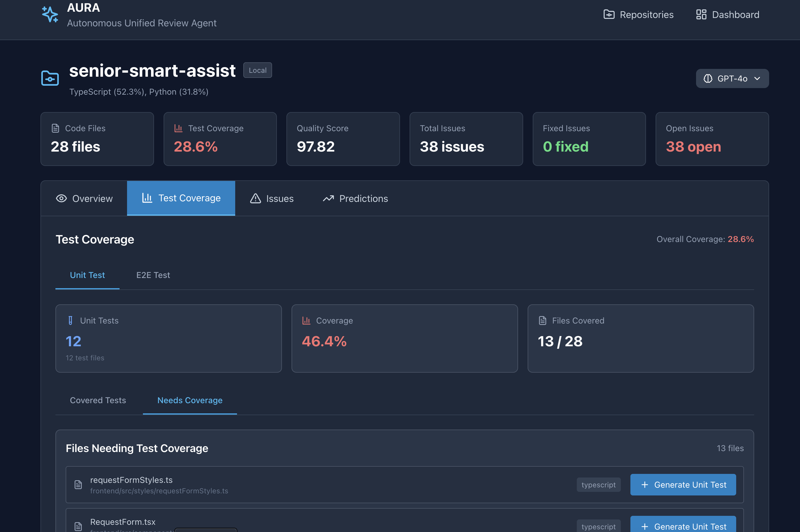800x532 pixels.
Task: Go to the Predictions tab
Action: 355,199
